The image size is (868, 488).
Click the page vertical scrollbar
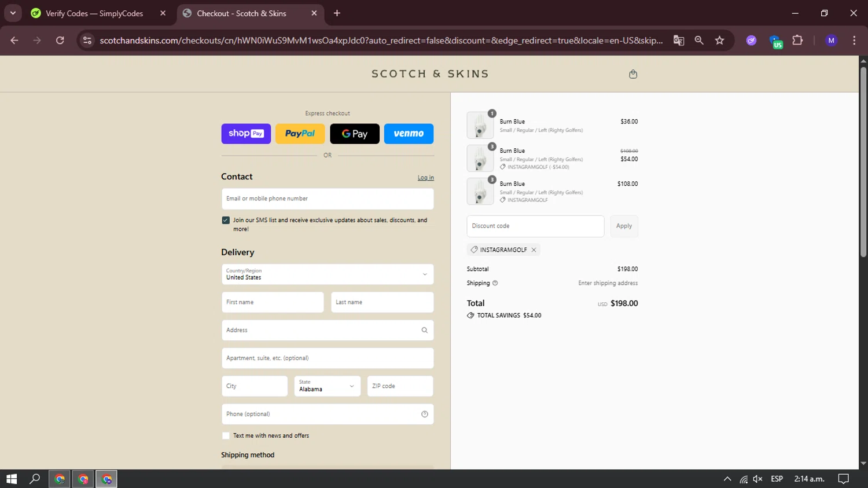(x=863, y=162)
